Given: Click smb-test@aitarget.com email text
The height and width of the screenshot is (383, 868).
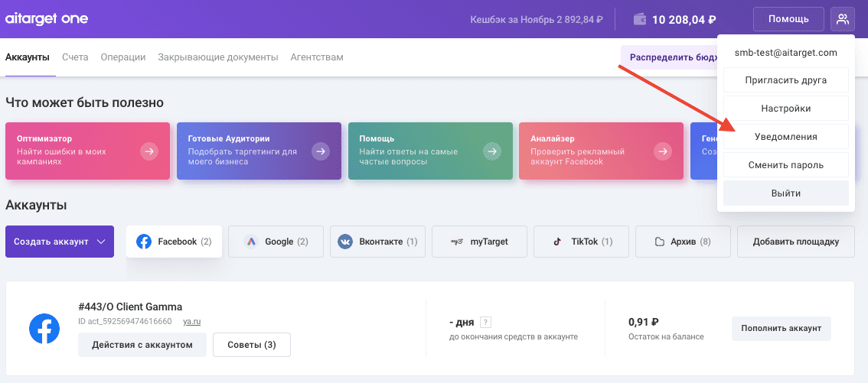Looking at the screenshot, I should tap(786, 53).
